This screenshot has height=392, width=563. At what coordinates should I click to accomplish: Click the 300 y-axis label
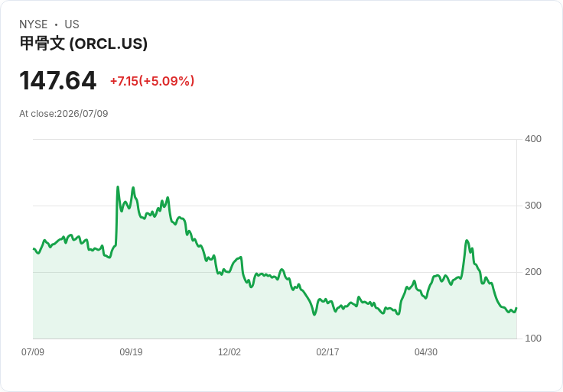click(533, 206)
